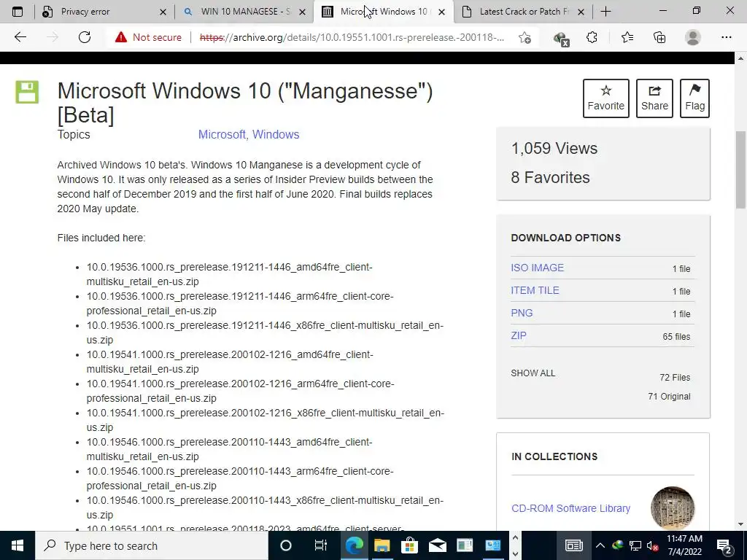Open the tab actions menu icon
Screen dimensions: 747x560
tap(18, 12)
